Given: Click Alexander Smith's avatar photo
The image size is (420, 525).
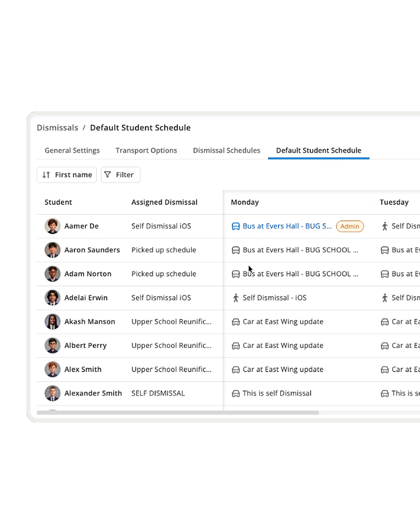Looking at the screenshot, I should 52,393.
